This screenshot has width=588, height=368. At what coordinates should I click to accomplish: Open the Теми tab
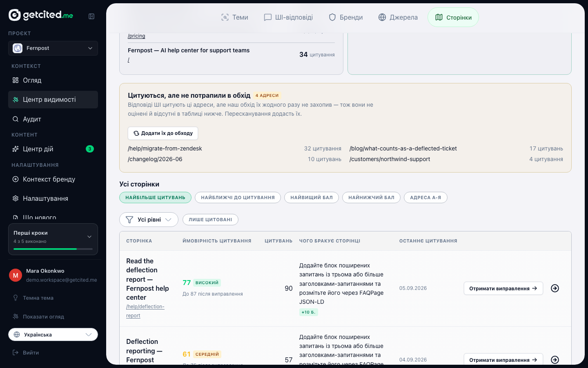point(235,17)
